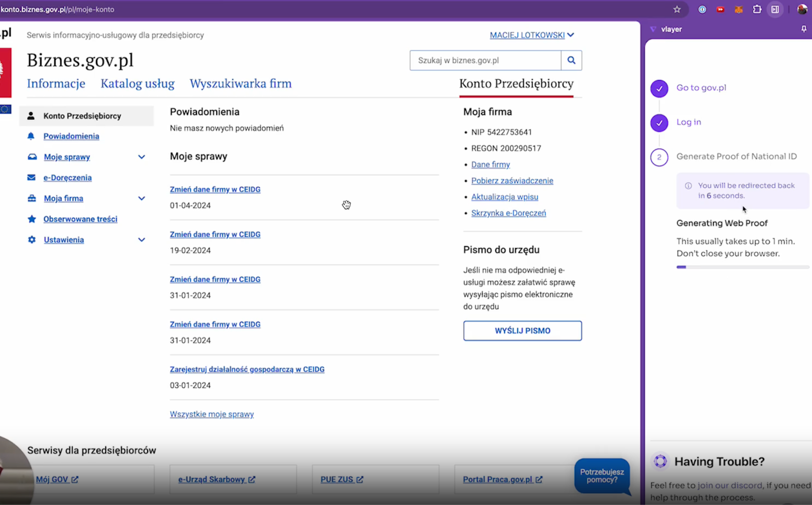Click the Generating Web Proof progress bar
812x505 pixels.
tap(742, 267)
